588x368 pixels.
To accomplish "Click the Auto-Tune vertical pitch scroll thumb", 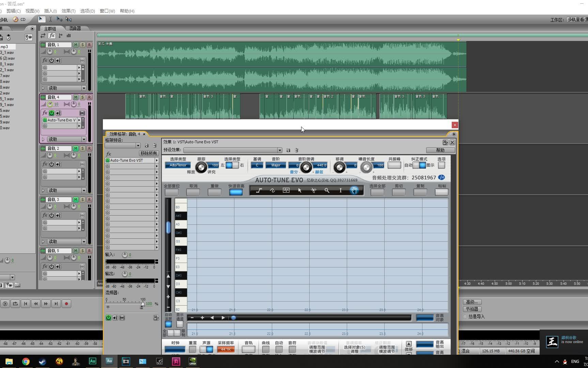I will click(168, 227).
